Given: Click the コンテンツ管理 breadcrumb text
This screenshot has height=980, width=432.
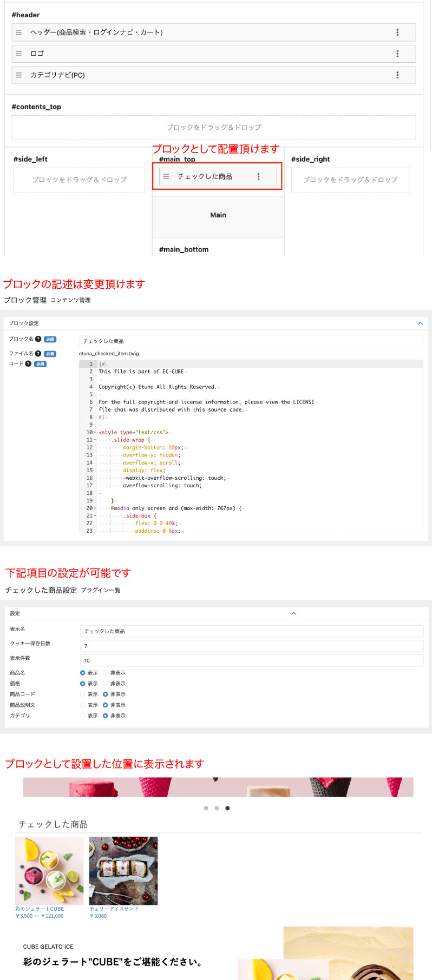Looking at the screenshot, I should click(x=70, y=300).
